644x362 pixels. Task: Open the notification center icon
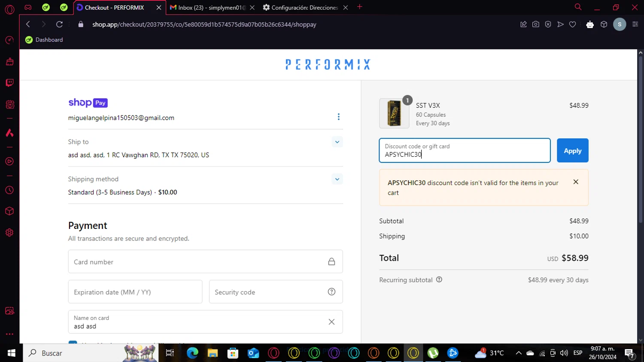[630, 354]
